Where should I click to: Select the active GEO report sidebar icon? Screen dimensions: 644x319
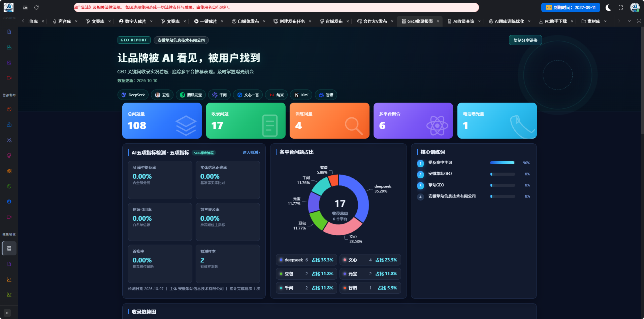(x=9, y=248)
